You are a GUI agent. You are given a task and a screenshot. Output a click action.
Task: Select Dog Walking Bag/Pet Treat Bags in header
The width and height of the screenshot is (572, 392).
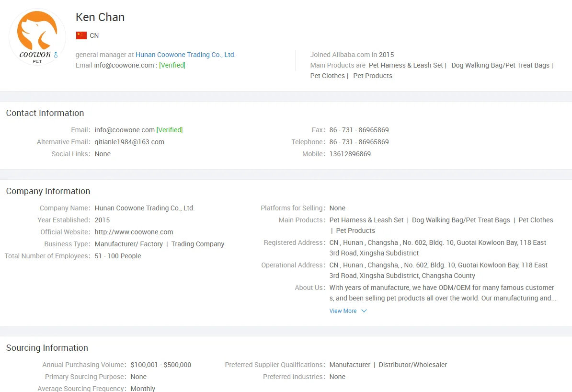tap(500, 65)
